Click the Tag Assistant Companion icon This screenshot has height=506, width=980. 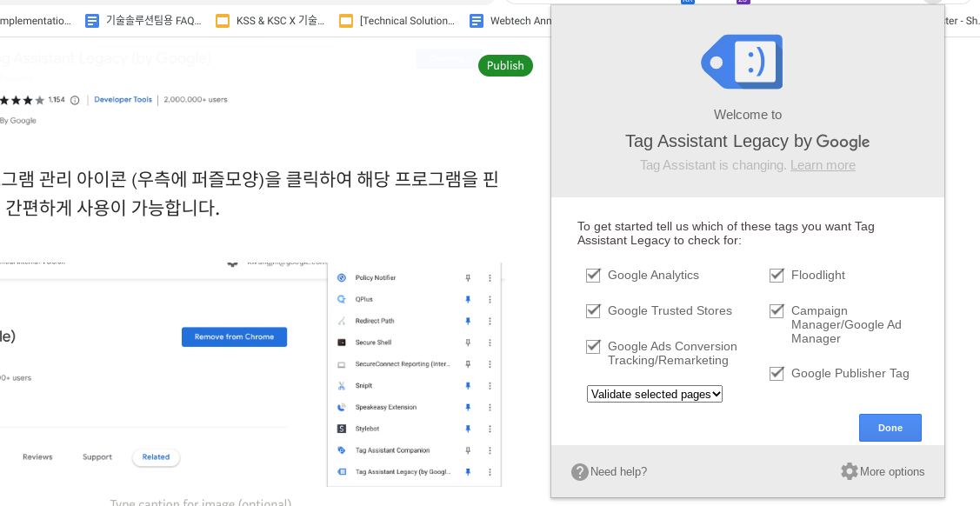pyautogui.click(x=341, y=450)
